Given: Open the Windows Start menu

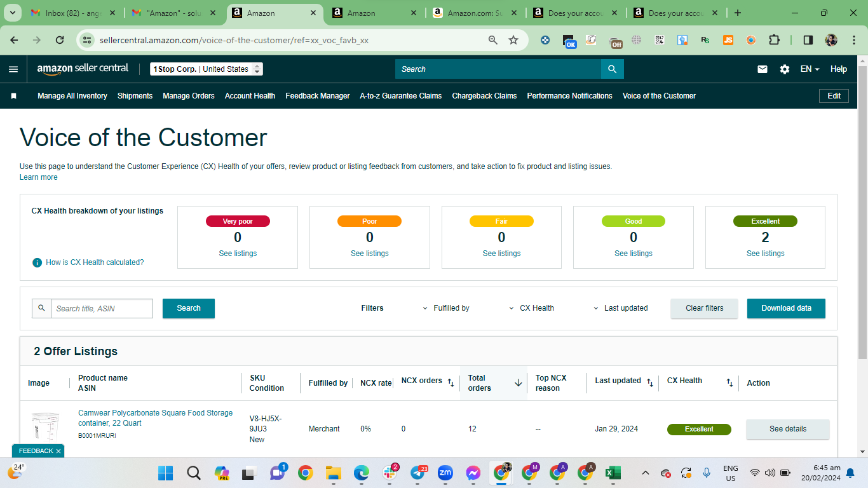Looking at the screenshot, I should tap(165, 473).
